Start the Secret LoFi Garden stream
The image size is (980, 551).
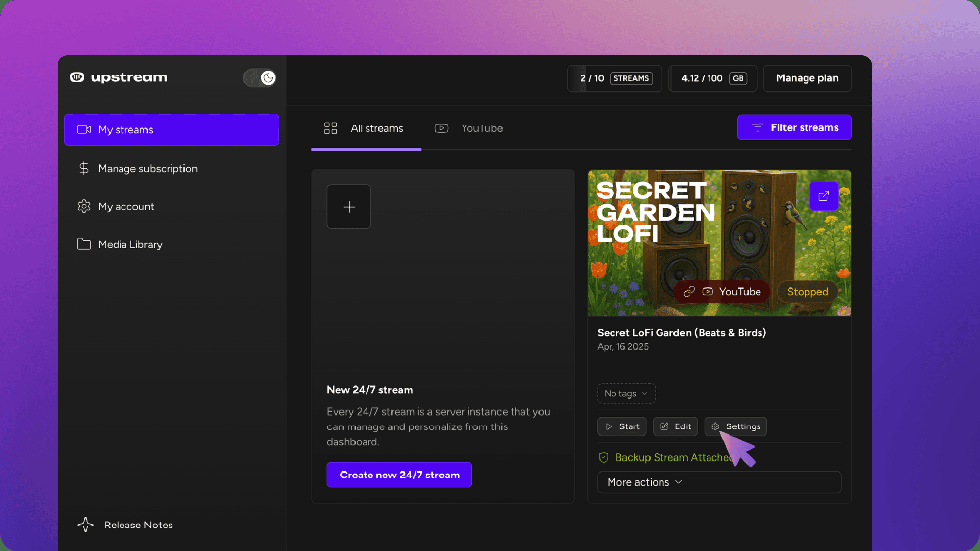[x=622, y=426]
